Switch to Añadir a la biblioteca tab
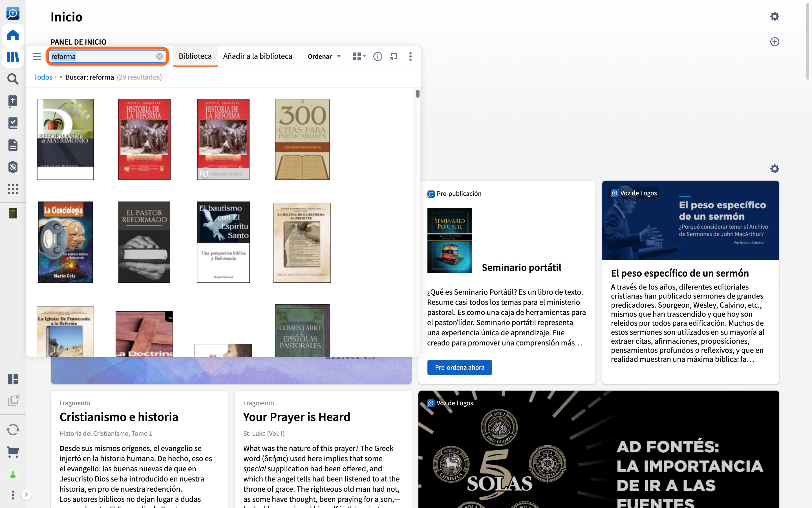812x508 pixels. click(x=257, y=56)
